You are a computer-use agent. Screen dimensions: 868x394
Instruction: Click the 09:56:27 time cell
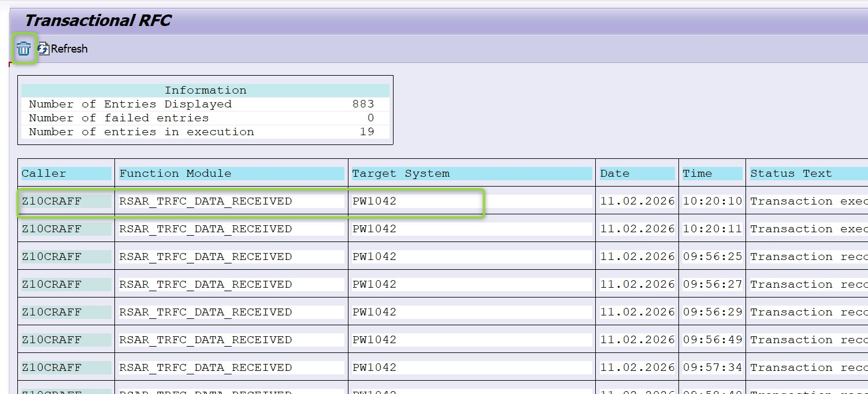(x=712, y=284)
